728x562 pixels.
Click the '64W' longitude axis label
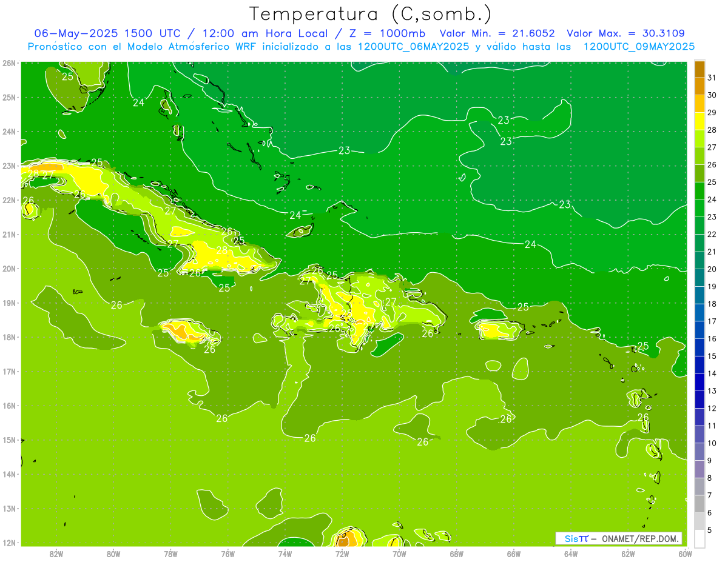click(x=571, y=554)
